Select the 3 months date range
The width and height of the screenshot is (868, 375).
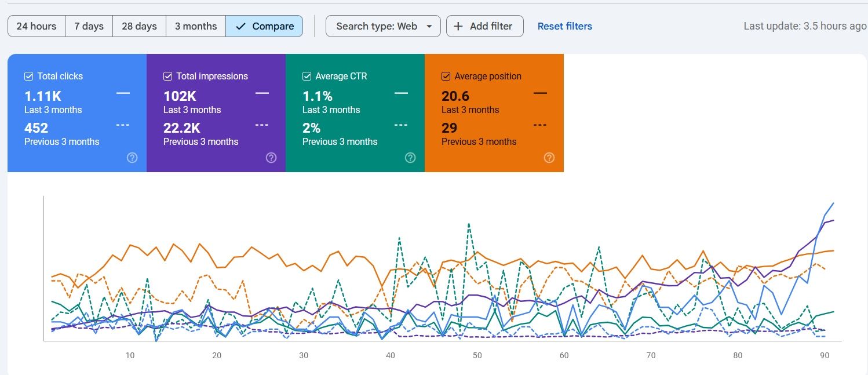pyautogui.click(x=195, y=26)
